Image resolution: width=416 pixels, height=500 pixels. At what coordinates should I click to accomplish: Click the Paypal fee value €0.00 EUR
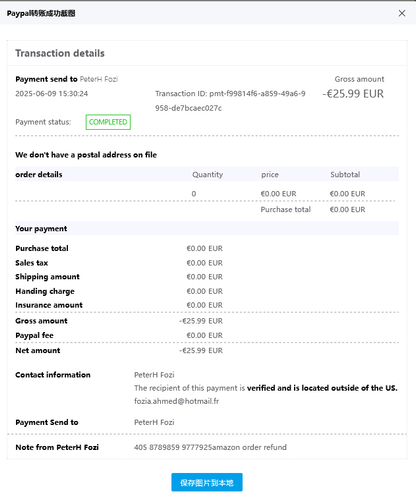[205, 335]
